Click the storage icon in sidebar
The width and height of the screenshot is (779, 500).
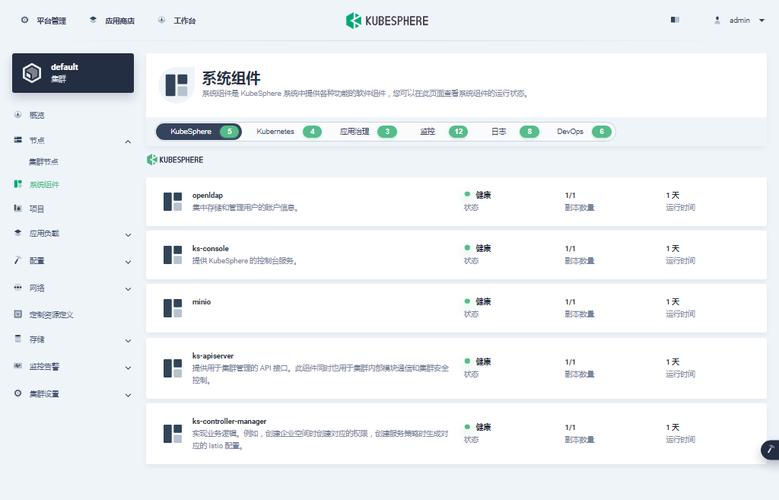(x=18, y=339)
